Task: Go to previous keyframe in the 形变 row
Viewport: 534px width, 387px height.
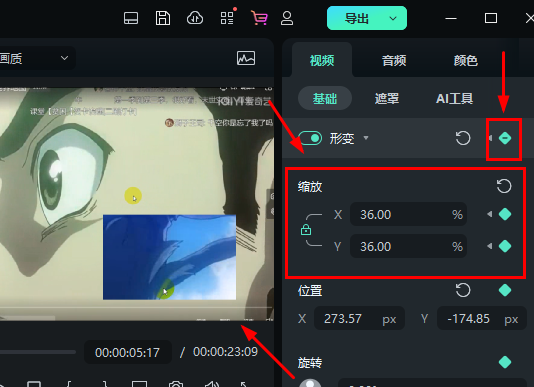Action: pos(490,138)
